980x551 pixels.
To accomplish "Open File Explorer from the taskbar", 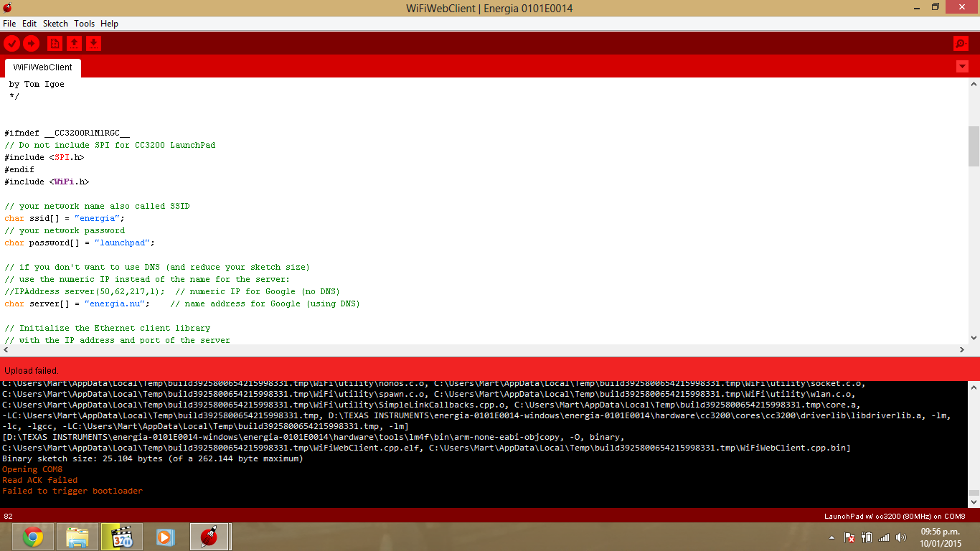I will tap(77, 537).
